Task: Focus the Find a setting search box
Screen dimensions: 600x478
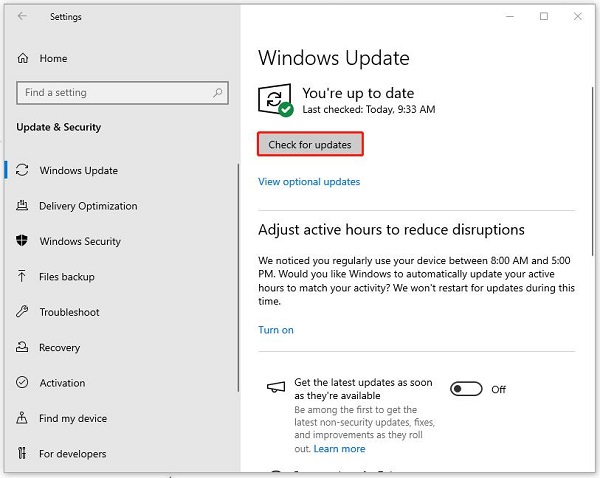Action: (x=122, y=93)
